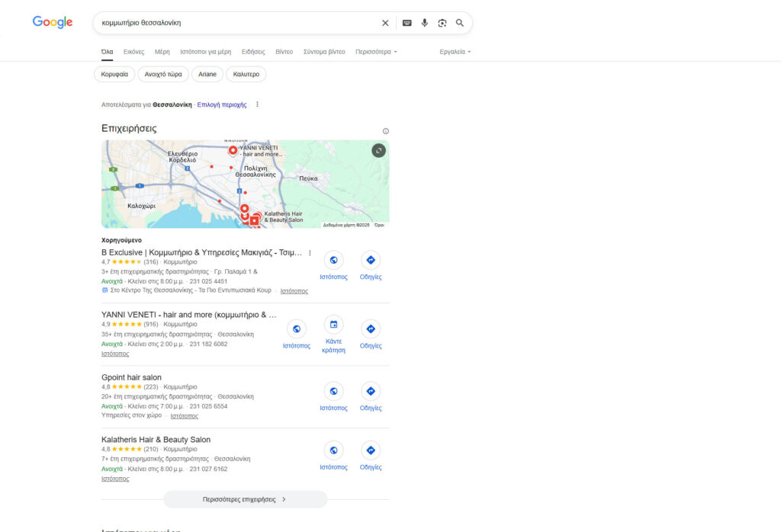Click Ιστότοπος text link under Kalatheris details
Screen dimensions: 781x532
(x=115, y=479)
